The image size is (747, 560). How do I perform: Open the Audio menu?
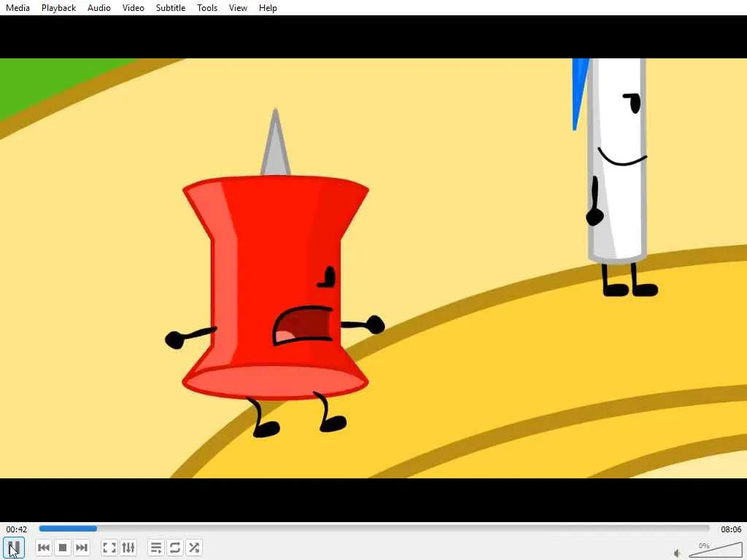click(99, 7)
